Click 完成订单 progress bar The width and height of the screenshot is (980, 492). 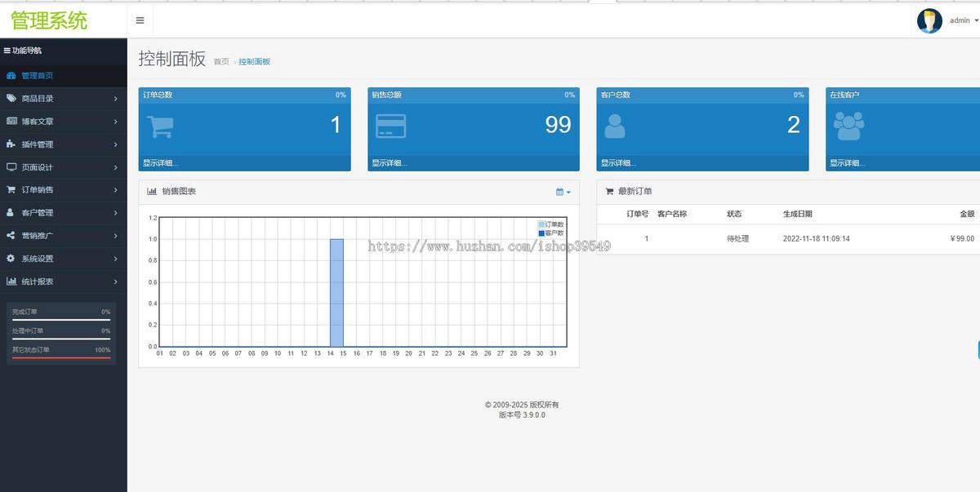[x=61, y=320]
